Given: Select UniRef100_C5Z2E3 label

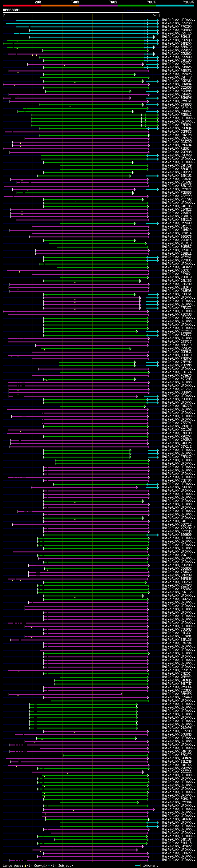Looking at the screenshot, I should pyautogui.click(x=177, y=332).
